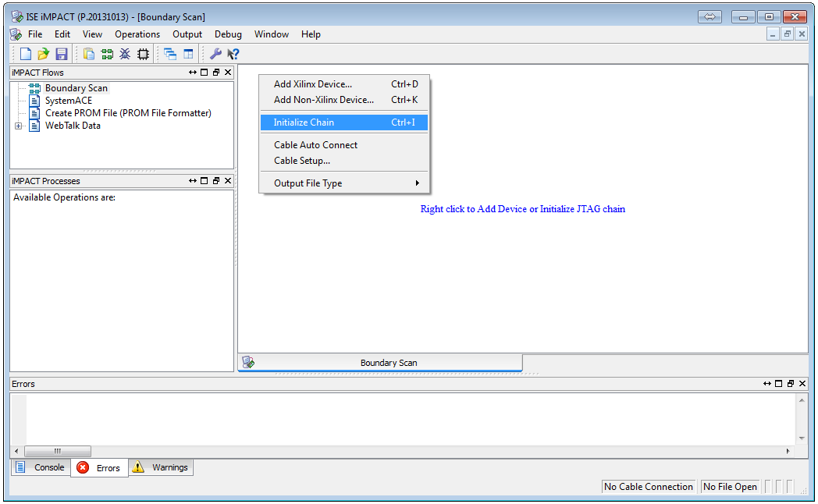The height and width of the screenshot is (504, 818).
Task: Cascade windows using the toolbar icon
Action: 170,54
